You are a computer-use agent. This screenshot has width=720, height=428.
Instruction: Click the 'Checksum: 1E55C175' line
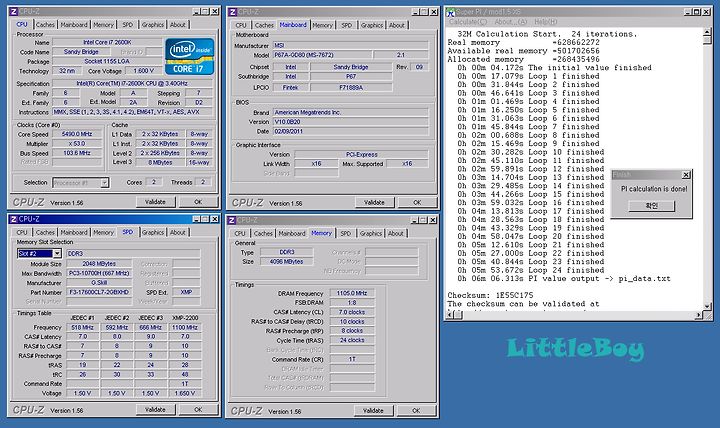[490, 295]
